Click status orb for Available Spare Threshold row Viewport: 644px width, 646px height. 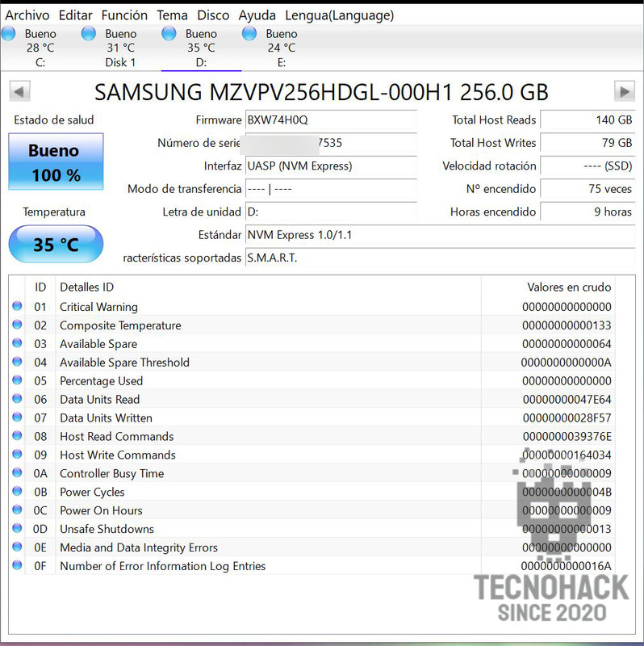coord(17,362)
